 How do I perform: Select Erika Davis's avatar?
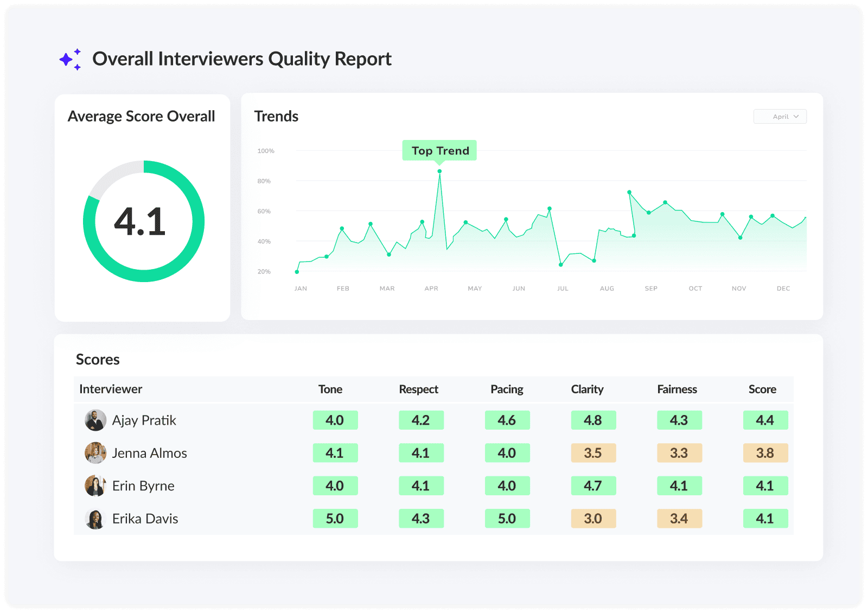pyautogui.click(x=95, y=519)
